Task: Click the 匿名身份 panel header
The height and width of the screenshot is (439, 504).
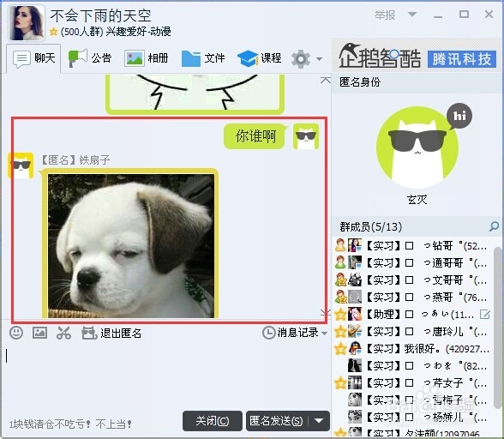Action: pyautogui.click(x=417, y=82)
